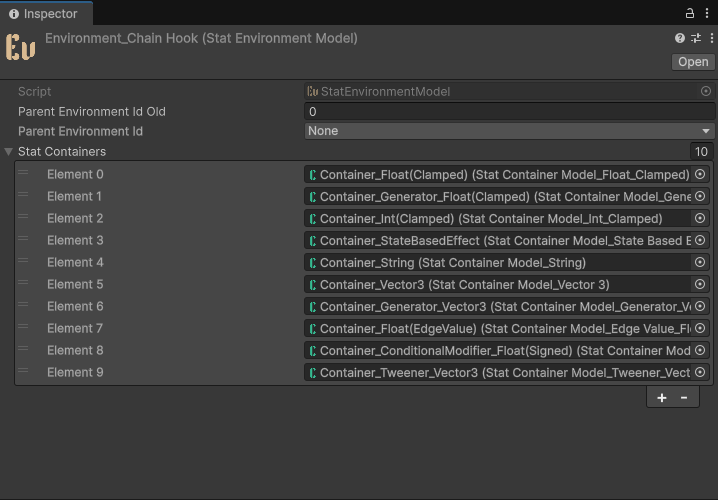Grab the Element 9 reorder handle

23,370
